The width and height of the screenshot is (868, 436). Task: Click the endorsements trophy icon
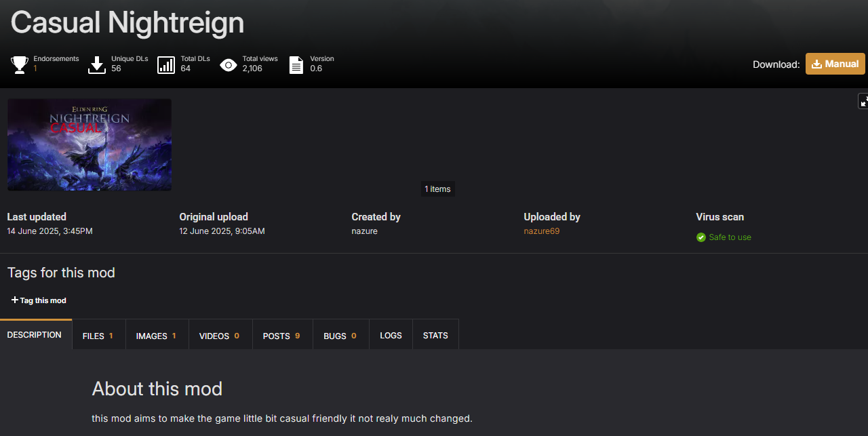20,65
